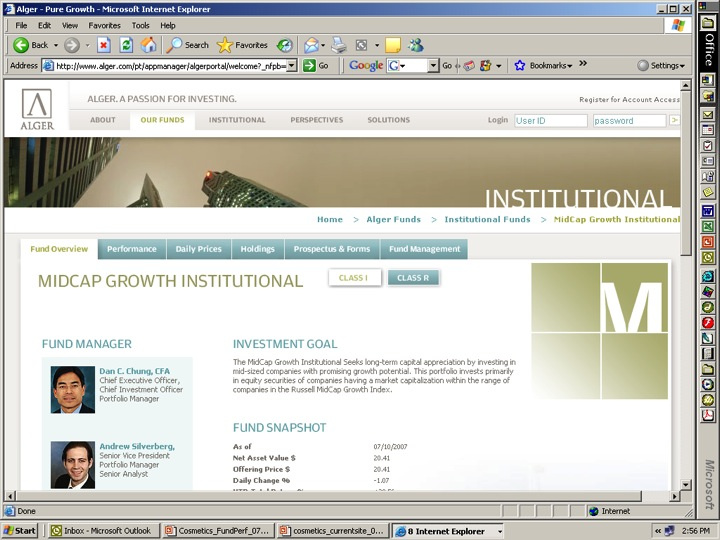720x540 pixels.
Task: Open the Windows Start button
Action: point(20,531)
